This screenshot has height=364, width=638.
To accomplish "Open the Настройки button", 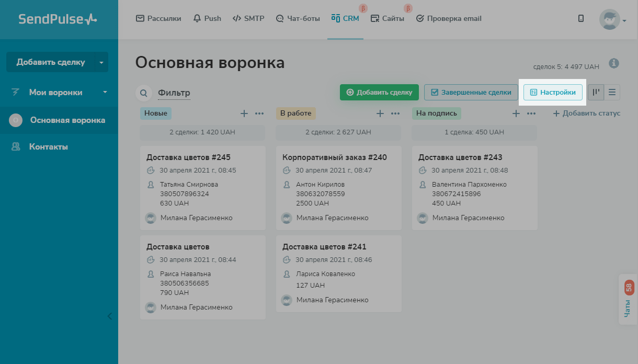I will tap(553, 93).
